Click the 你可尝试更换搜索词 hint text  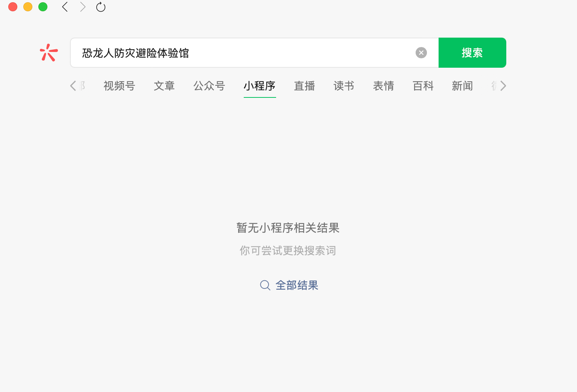(x=288, y=251)
